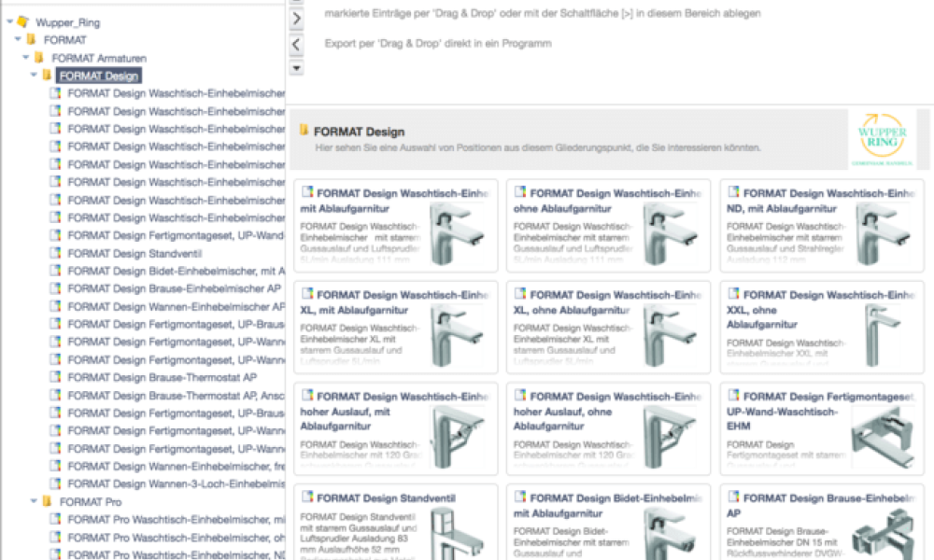Click the Wupper_Ring folder icon
This screenshot has height=560, width=934.
(23, 22)
